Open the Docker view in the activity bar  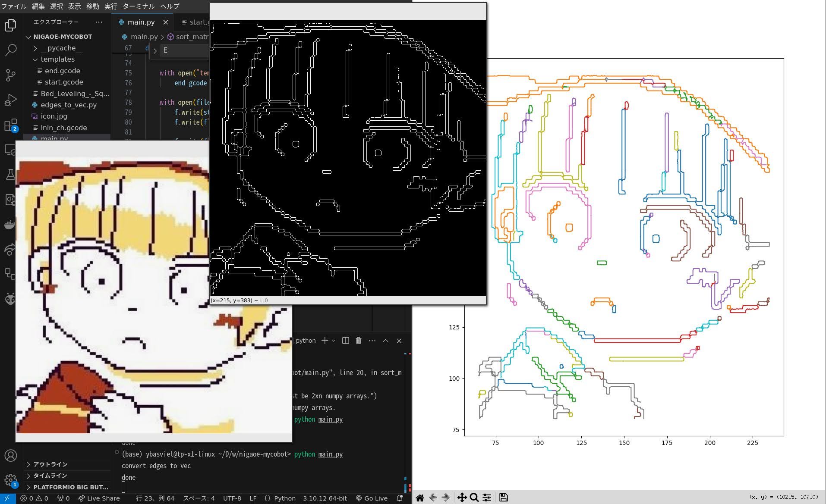pyautogui.click(x=10, y=224)
